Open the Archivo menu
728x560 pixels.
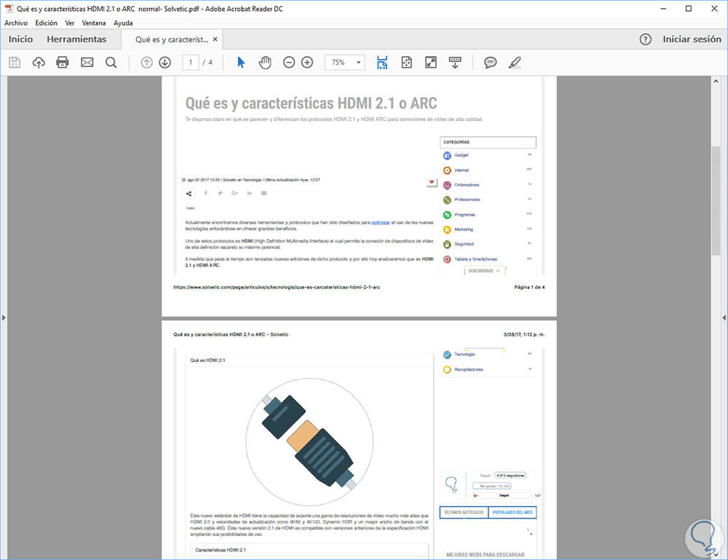click(16, 23)
